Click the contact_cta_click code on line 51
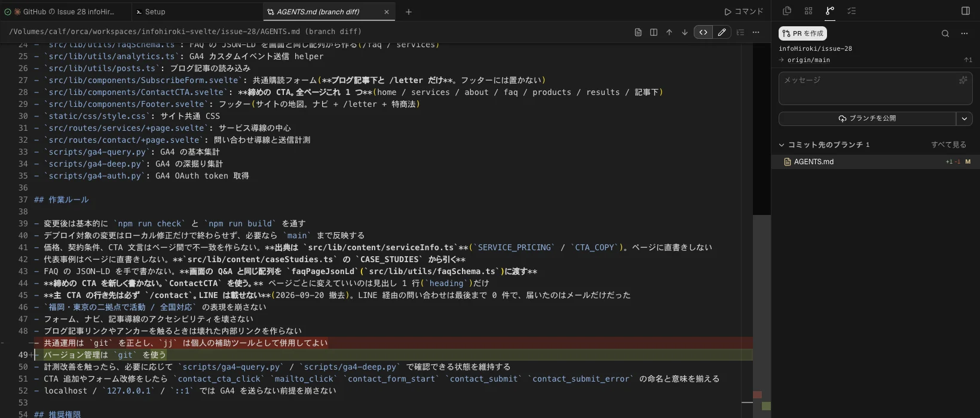980x418 pixels. 219,379
